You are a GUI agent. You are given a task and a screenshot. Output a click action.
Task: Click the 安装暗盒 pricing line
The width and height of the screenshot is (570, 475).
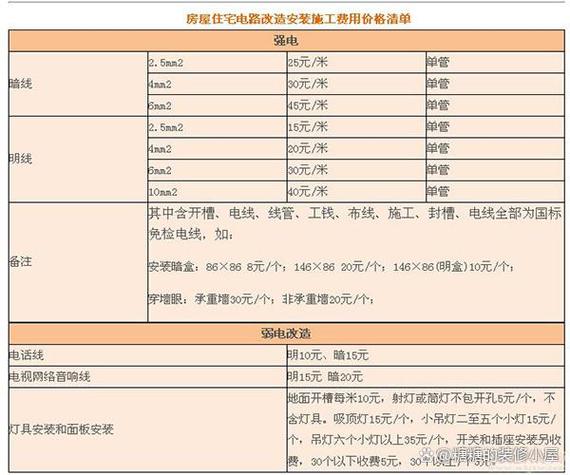click(331, 267)
